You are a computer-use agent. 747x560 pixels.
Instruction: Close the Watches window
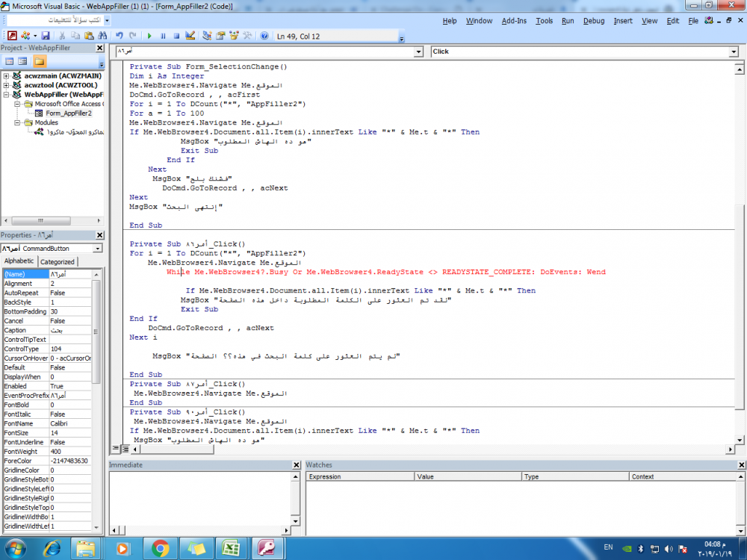coord(741,464)
